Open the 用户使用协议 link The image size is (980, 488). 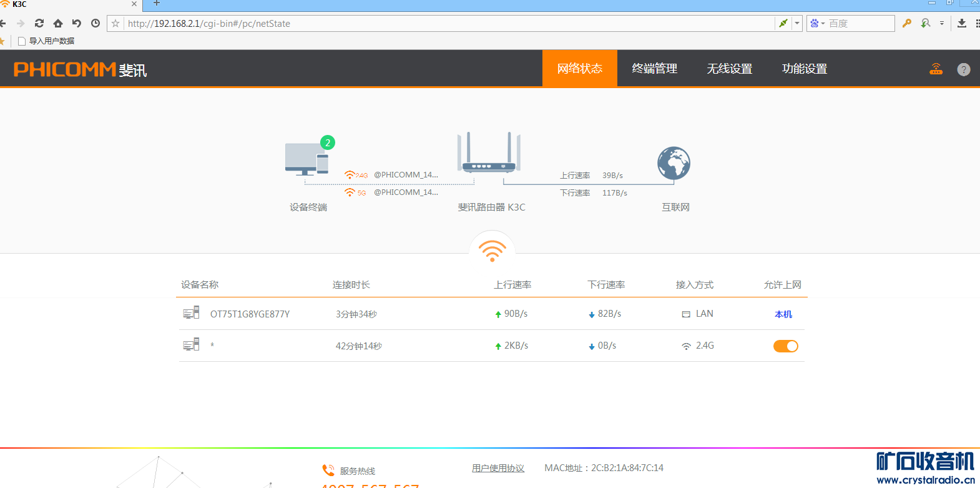[498, 468]
